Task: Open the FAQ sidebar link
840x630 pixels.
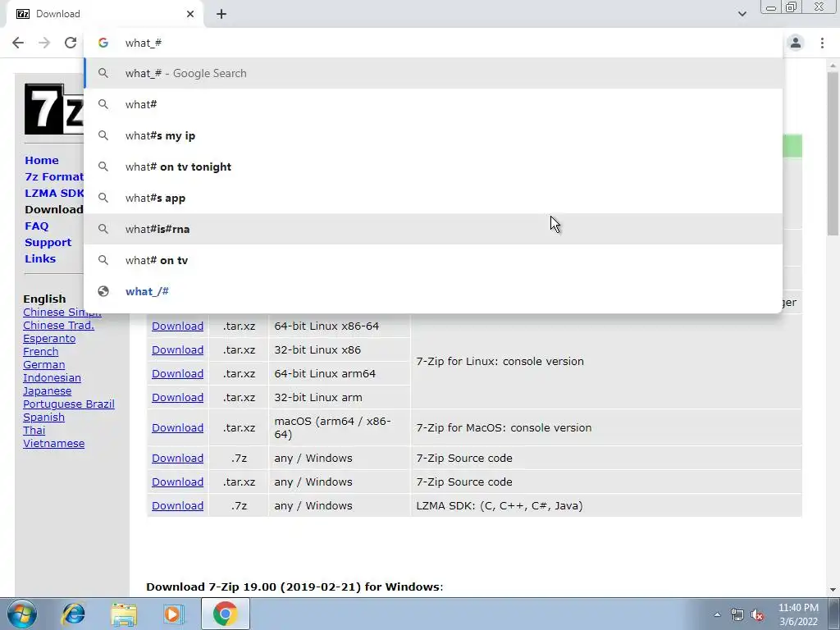Action: click(x=36, y=226)
